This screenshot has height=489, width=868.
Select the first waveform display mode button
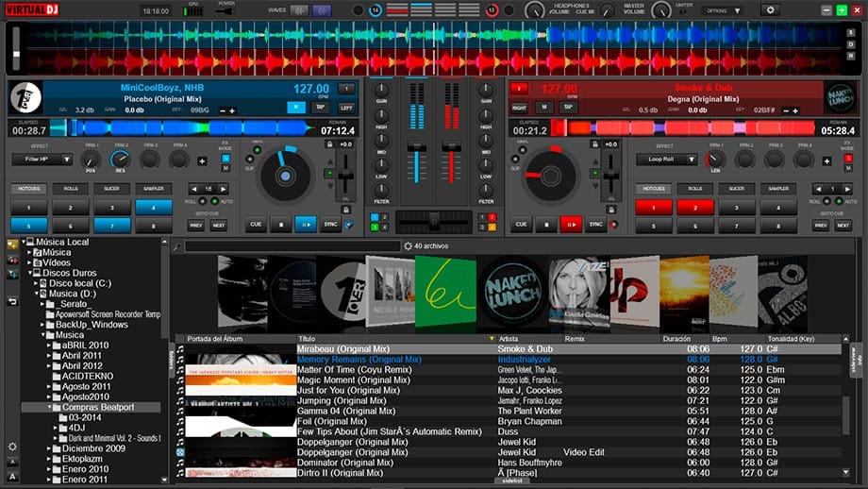pyautogui.click(x=298, y=10)
